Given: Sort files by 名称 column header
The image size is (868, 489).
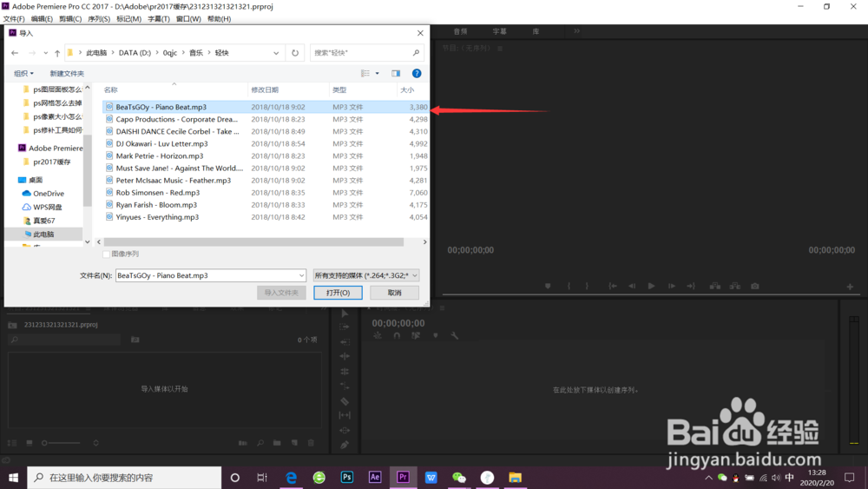Looking at the screenshot, I should tap(111, 89).
